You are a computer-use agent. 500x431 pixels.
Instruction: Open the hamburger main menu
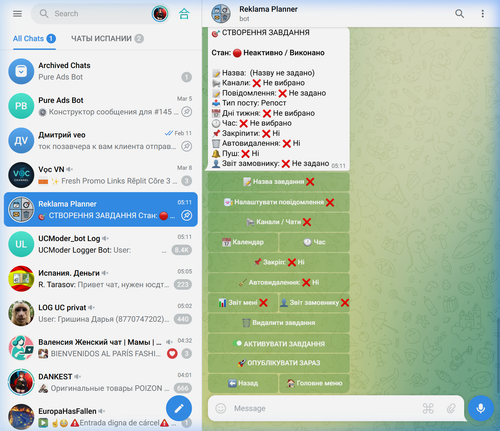coord(17,14)
